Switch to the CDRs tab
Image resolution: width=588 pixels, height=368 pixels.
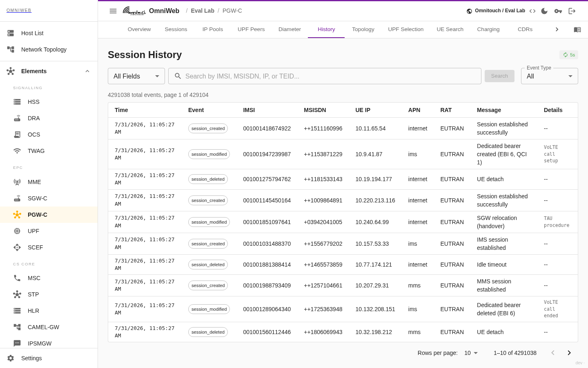click(525, 29)
